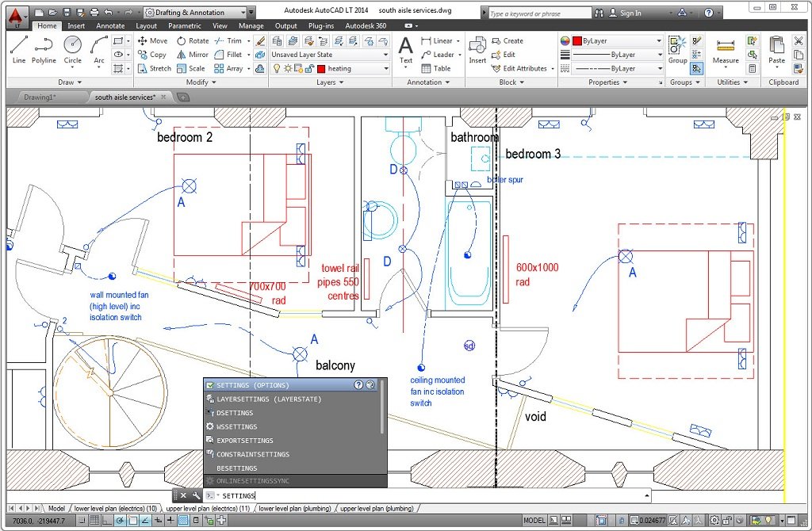Toggle grid display in the status bar

coord(94,521)
